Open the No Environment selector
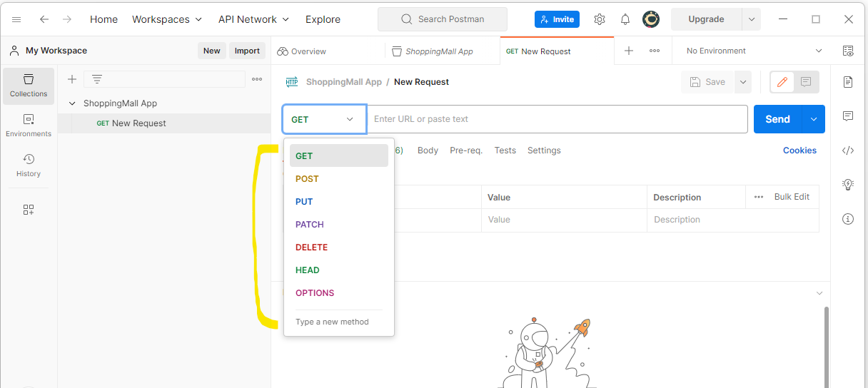The image size is (868, 388). click(754, 51)
